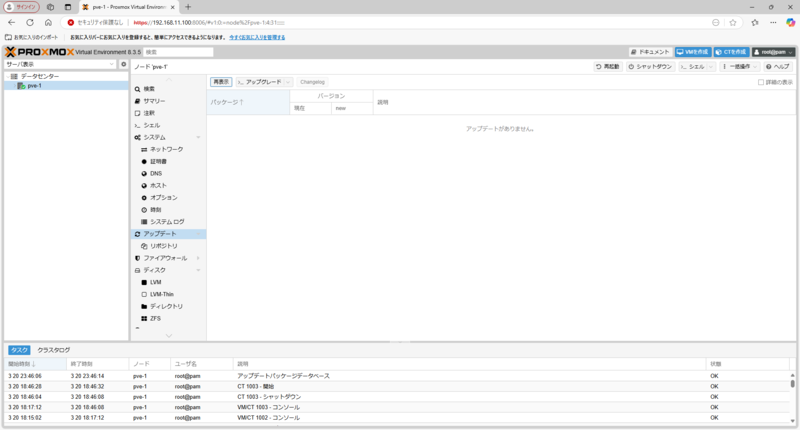Click the アップグレード button

(259, 82)
